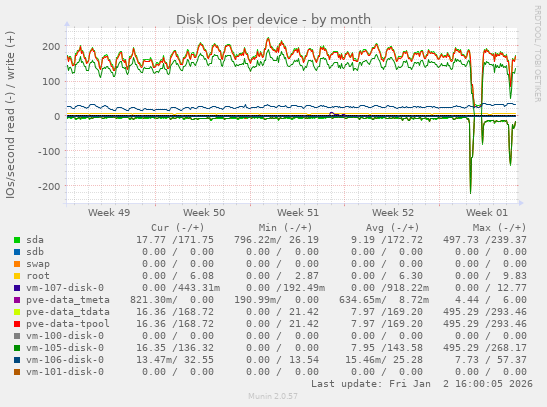Click the Max (-/+) column header

tap(499, 228)
